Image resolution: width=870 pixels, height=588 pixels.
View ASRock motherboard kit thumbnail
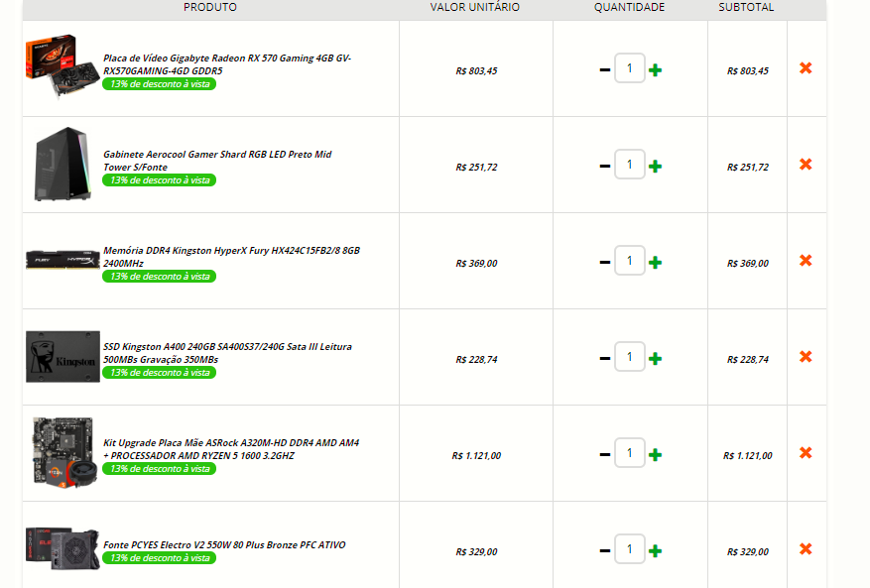tap(64, 452)
